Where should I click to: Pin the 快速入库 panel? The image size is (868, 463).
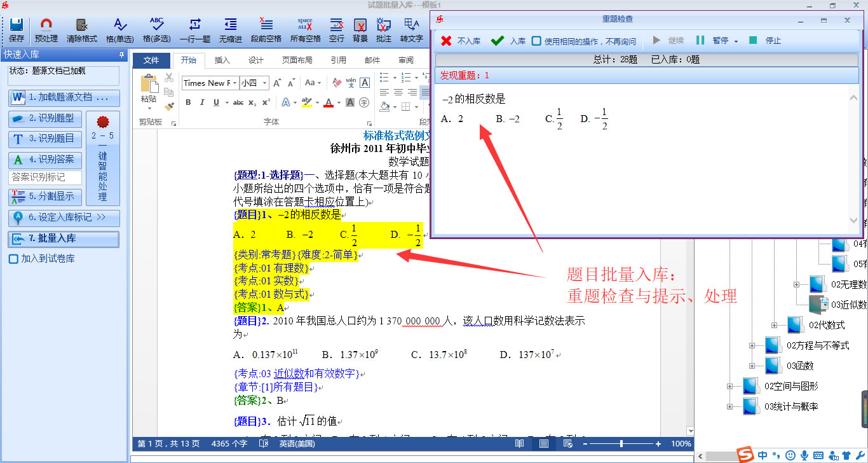click(121, 55)
